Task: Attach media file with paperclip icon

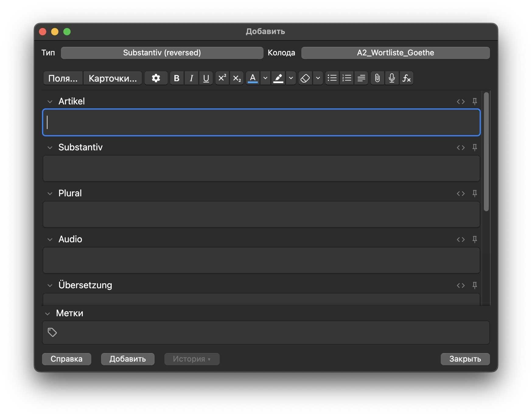Action: [377, 78]
